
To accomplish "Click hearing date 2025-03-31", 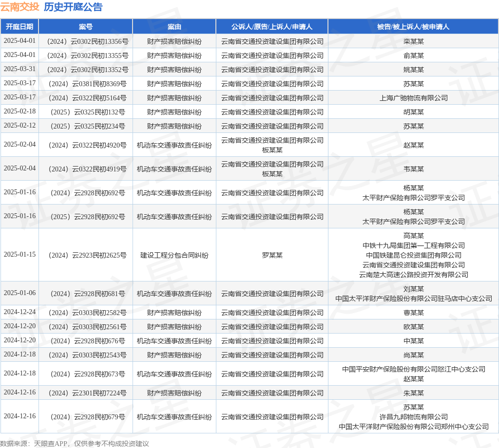I will tap(19, 69).
